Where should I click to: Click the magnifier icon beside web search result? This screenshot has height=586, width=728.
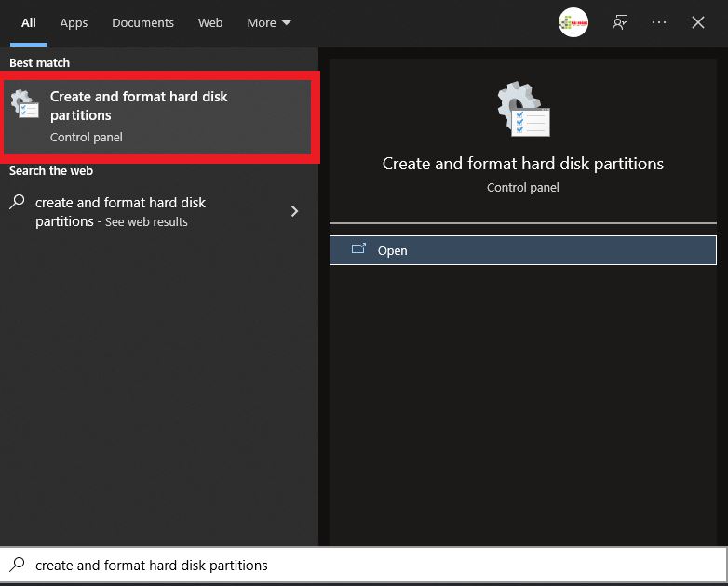coord(17,203)
